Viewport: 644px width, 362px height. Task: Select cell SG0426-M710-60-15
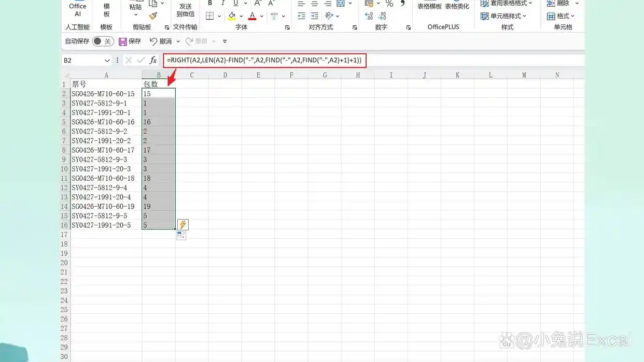tap(106, 94)
